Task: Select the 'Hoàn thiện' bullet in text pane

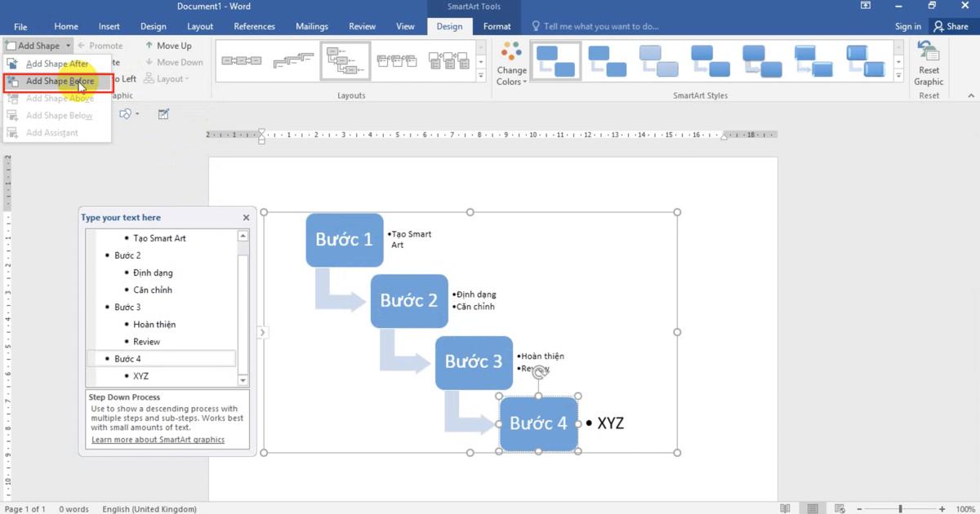Action: pos(154,324)
